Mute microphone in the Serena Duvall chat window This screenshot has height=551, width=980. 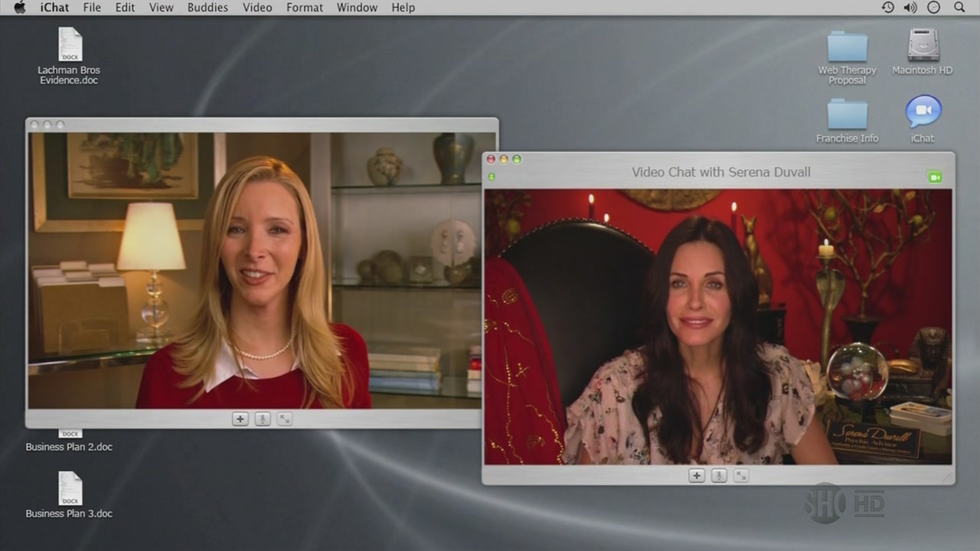click(719, 475)
